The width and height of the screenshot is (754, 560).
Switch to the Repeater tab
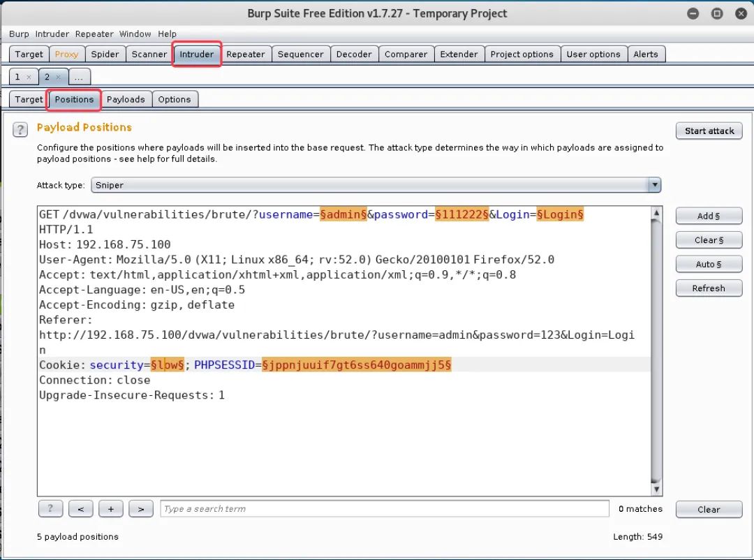pos(246,54)
